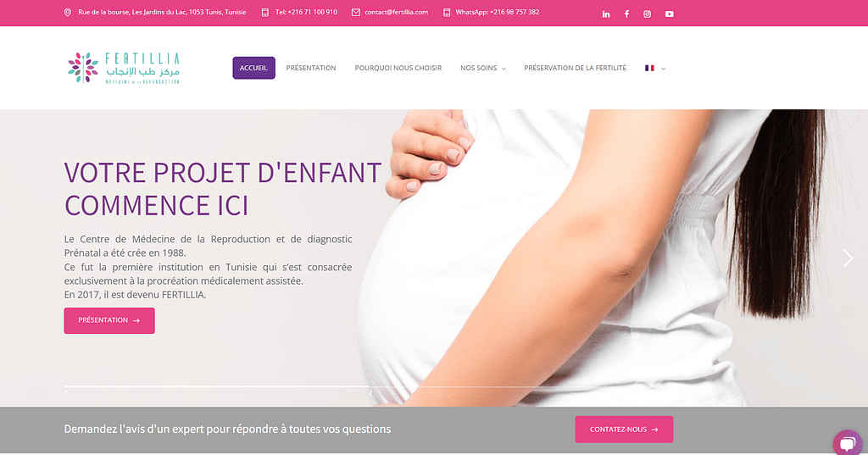Click the contact@fertillia.com email link
Viewport: 868px width, 455px height.
pyautogui.click(x=397, y=12)
